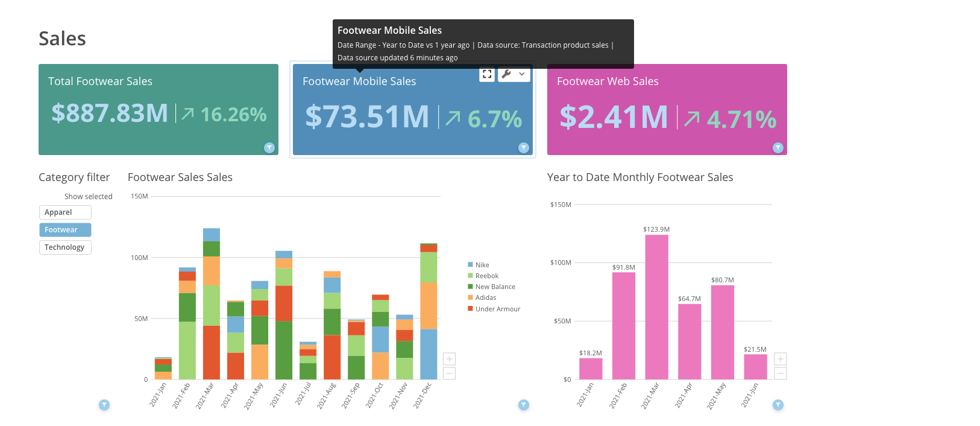Click filter icon under Year to Date chart
Viewport: 980px width, 426px height.
tap(778, 405)
